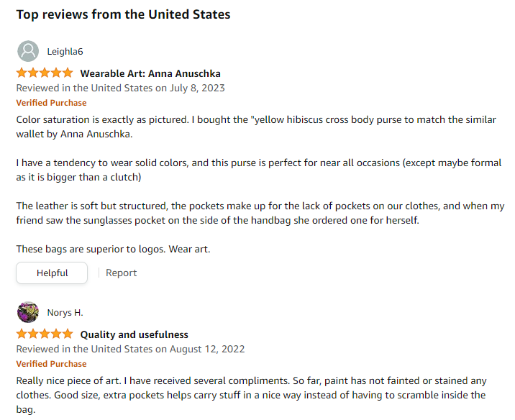Click the 'Reviewed on August 12, 2022' date line

(130, 349)
